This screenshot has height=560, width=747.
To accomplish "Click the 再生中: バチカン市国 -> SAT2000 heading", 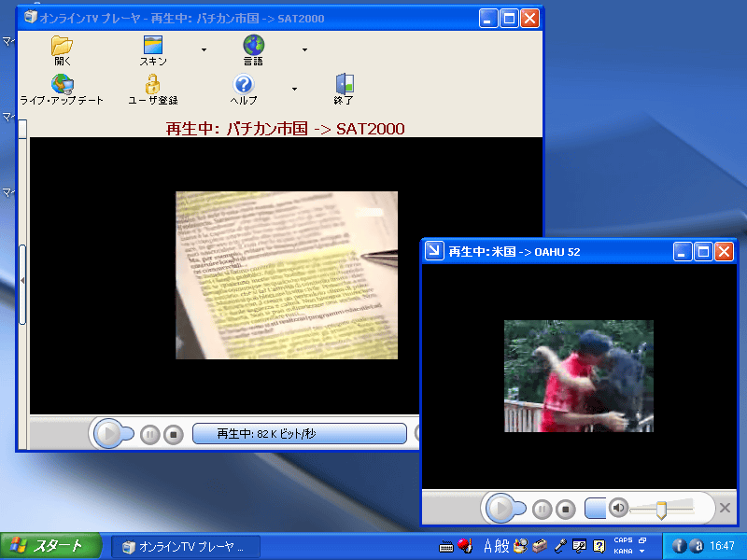I will tap(285, 129).
